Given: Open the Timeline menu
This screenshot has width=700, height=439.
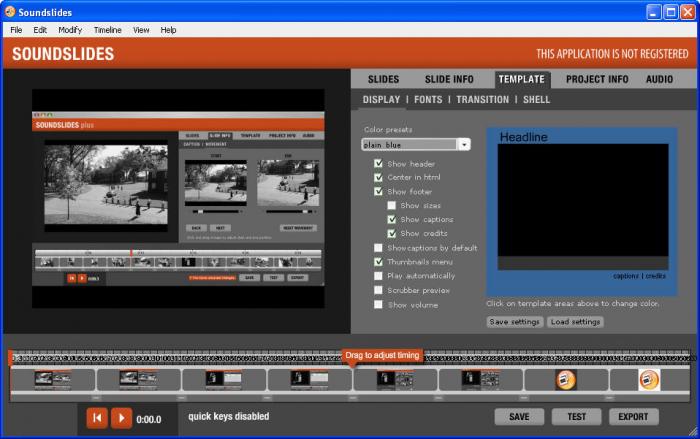Looking at the screenshot, I should click(107, 30).
